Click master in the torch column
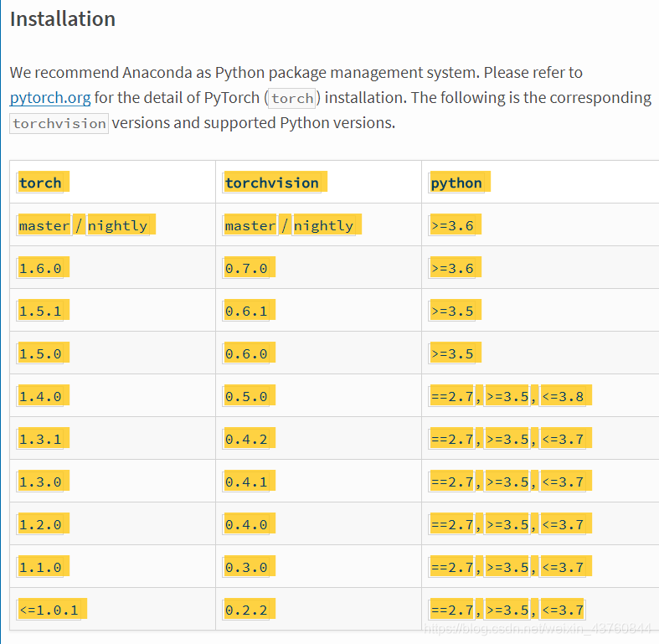Image resolution: width=659 pixels, height=644 pixels. tap(44, 226)
